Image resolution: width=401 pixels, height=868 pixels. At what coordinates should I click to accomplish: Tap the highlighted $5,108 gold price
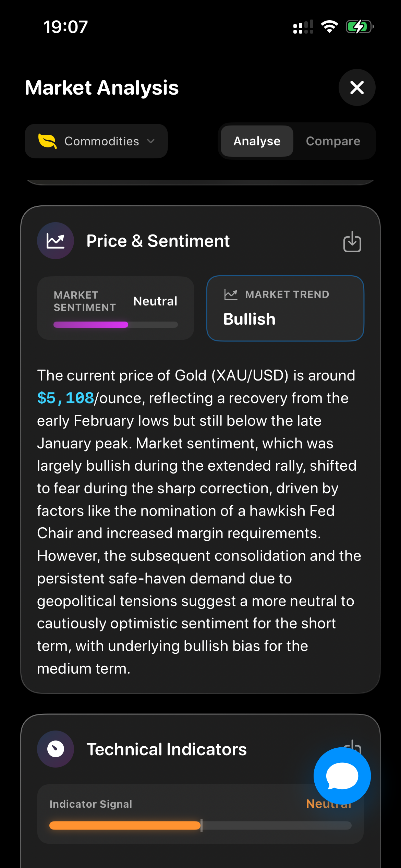[65, 398]
